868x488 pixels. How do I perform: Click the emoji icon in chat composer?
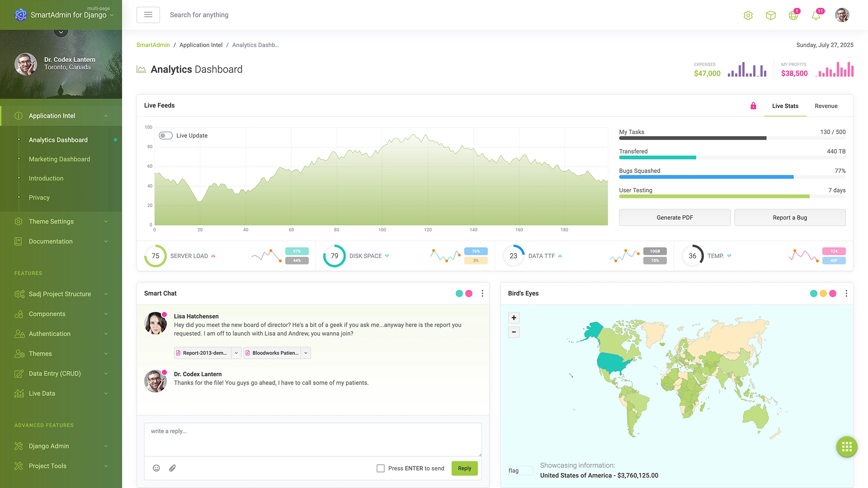156,468
